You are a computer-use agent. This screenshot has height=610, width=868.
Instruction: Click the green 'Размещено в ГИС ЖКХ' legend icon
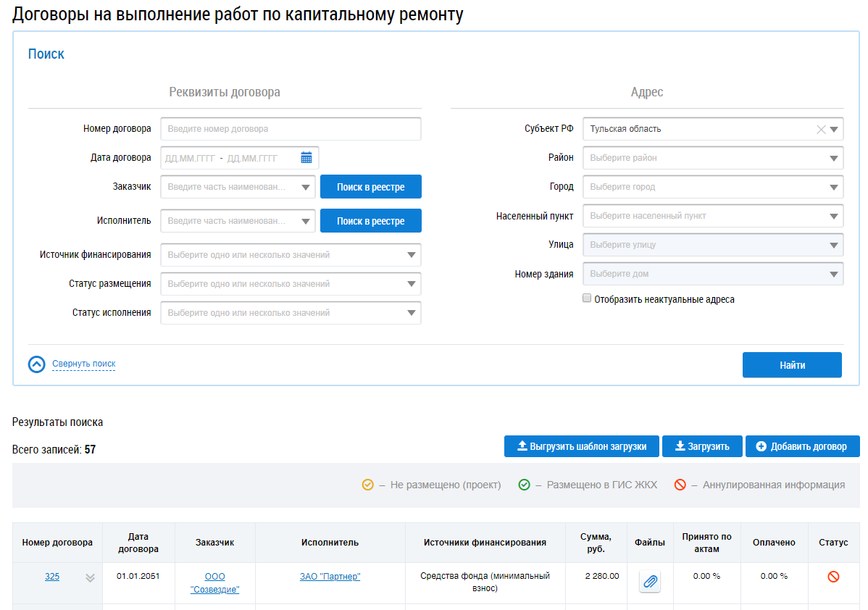click(x=525, y=485)
